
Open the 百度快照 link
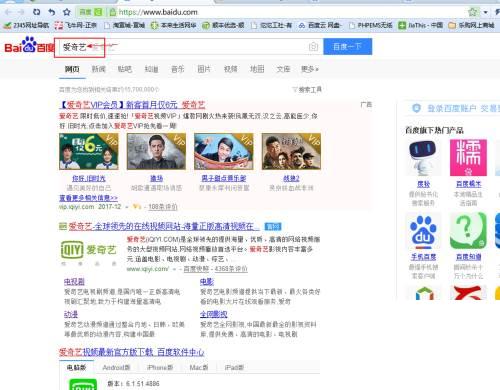click(x=196, y=269)
